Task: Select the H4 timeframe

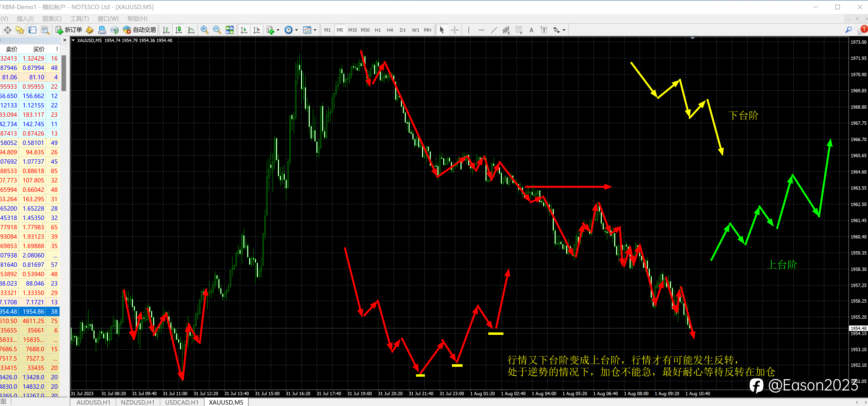Action: pos(390,30)
